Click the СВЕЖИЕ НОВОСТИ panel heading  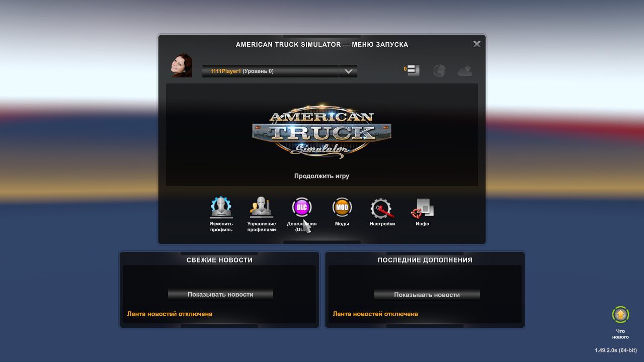pyautogui.click(x=219, y=260)
